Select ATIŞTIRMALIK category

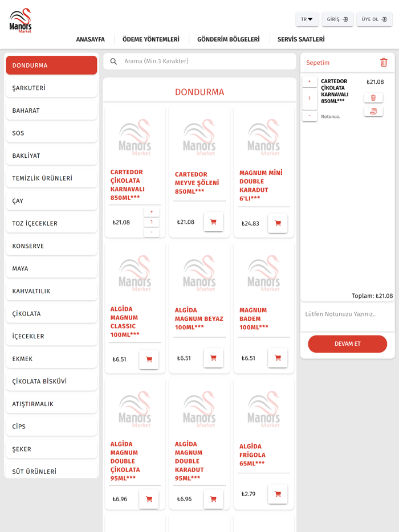click(52, 404)
